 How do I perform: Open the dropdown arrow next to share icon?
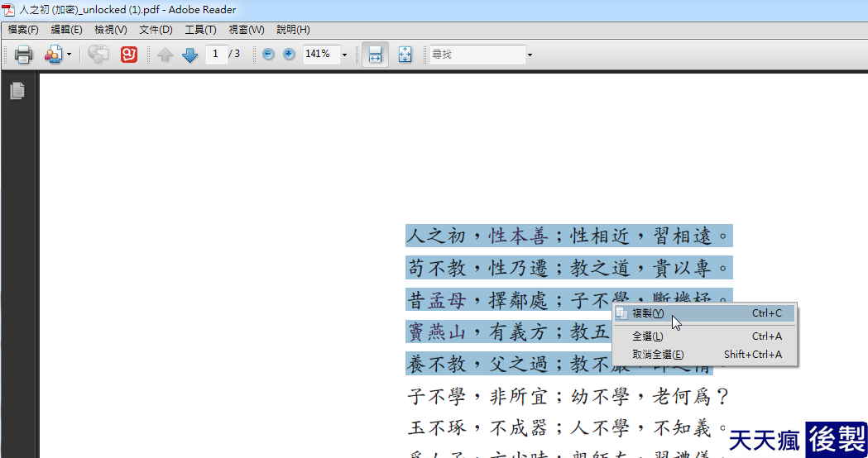(69, 55)
